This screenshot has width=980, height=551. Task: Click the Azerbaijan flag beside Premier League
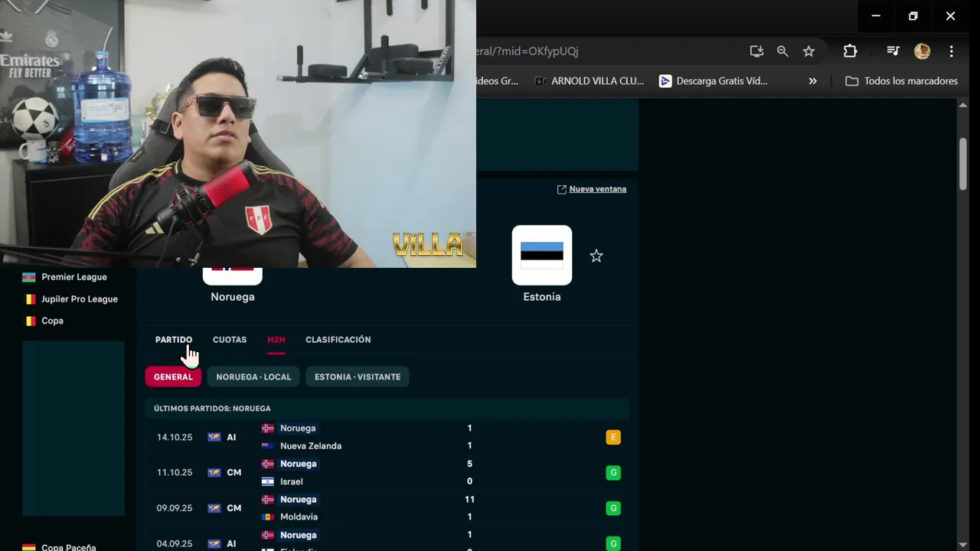(x=29, y=277)
